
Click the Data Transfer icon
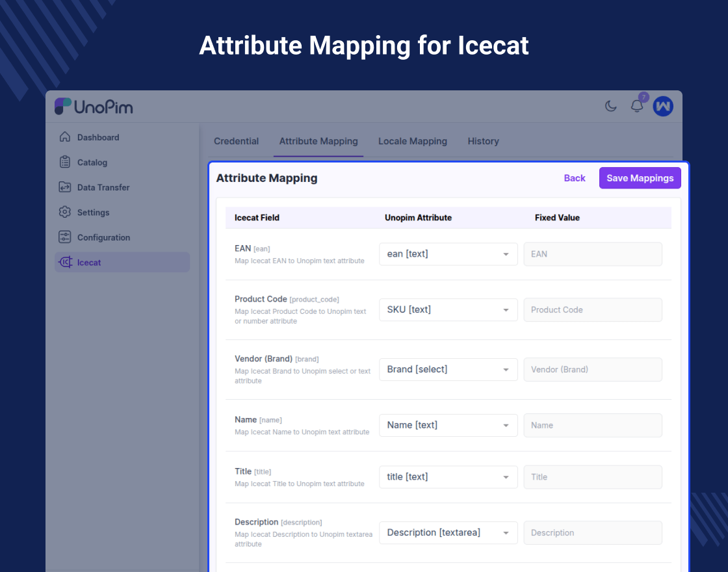pos(65,187)
